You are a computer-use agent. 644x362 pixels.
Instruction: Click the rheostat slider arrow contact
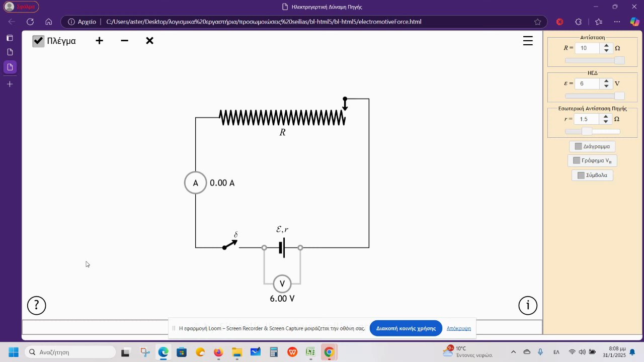click(345, 104)
